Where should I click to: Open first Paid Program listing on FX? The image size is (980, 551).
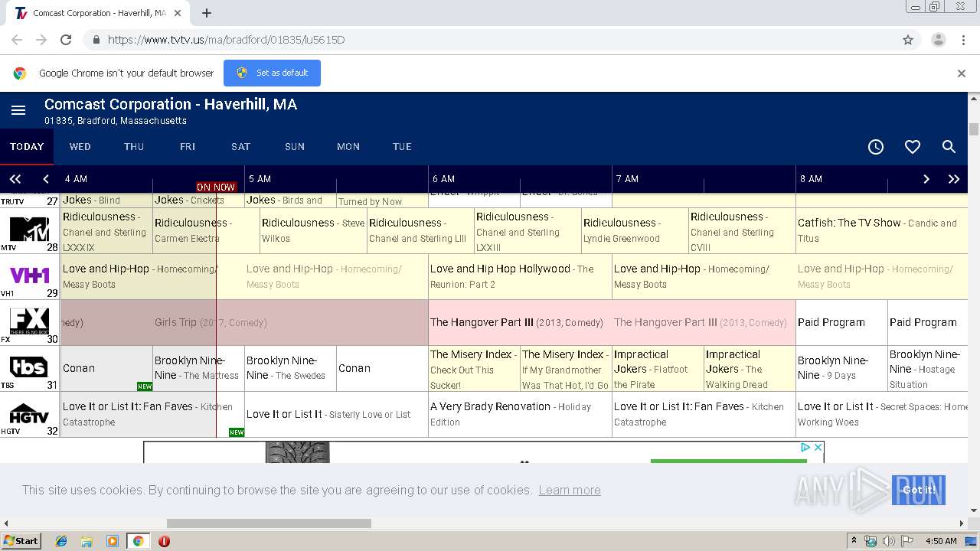click(841, 322)
